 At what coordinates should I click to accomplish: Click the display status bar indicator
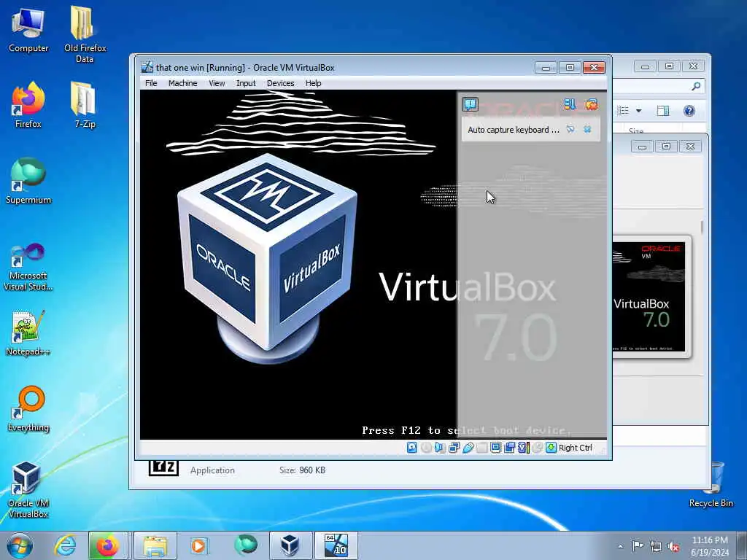pyautogui.click(x=495, y=448)
